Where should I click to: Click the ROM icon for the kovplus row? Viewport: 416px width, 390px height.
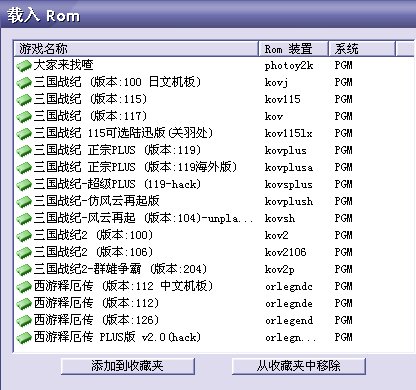click(24, 151)
